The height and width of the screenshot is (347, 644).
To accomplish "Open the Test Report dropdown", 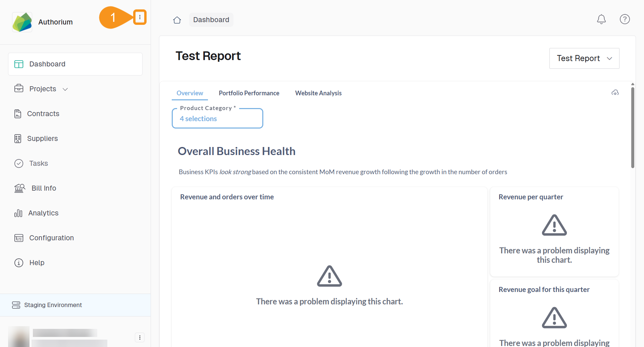I will [x=584, y=58].
